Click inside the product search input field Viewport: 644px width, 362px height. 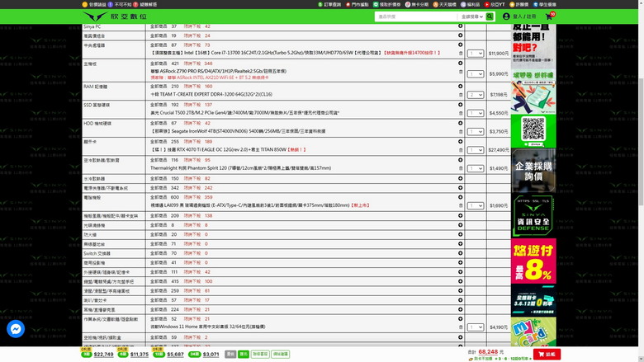[415, 16]
